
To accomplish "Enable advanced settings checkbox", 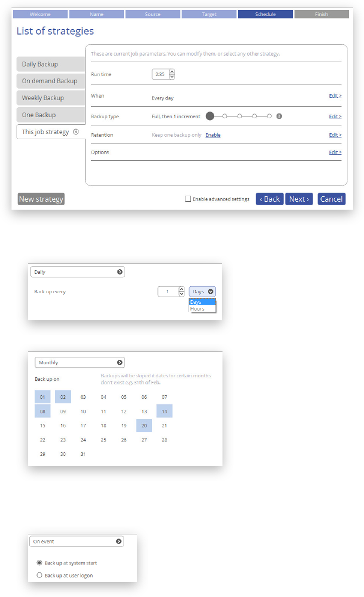I will (188, 199).
